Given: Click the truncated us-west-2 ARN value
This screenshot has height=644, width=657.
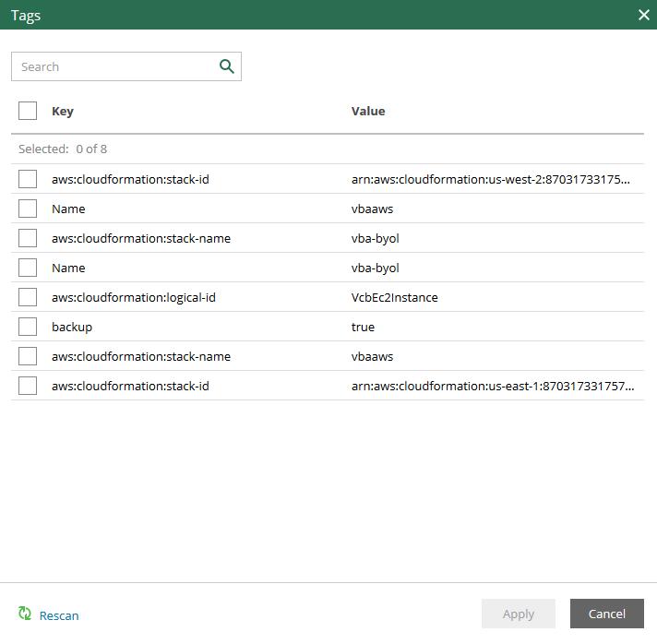Looking at the screenshot, I should (491, 179).
